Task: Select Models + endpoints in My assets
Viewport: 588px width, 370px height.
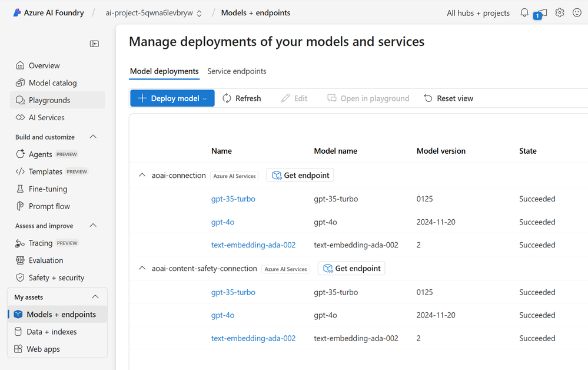Action: point(57,315)
